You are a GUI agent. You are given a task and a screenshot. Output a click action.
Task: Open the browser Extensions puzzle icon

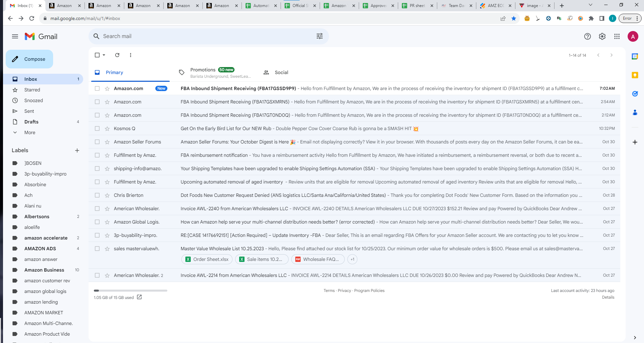point(591,18)
